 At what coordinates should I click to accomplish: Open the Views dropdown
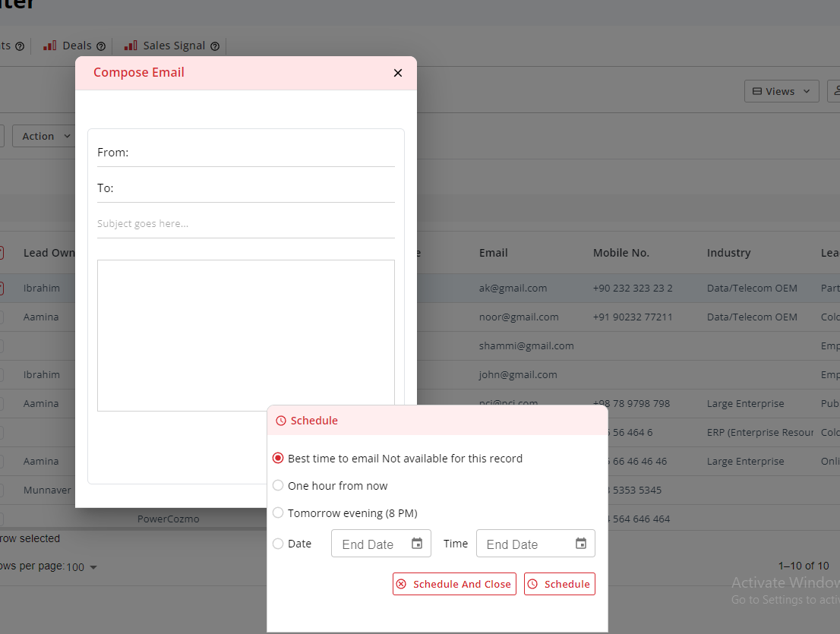[782, 91]
